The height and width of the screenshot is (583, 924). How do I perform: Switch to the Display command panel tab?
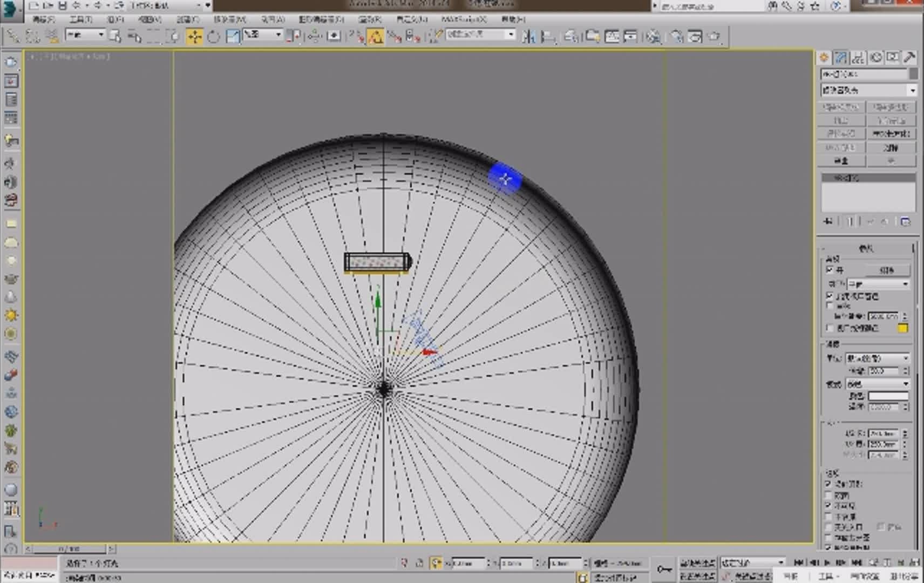(893, 57)
